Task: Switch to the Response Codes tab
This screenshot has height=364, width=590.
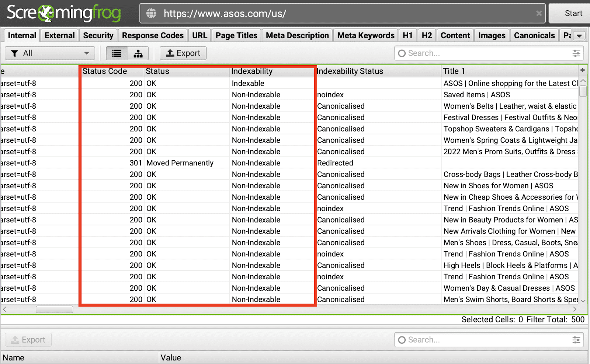Action: [153, 35]
